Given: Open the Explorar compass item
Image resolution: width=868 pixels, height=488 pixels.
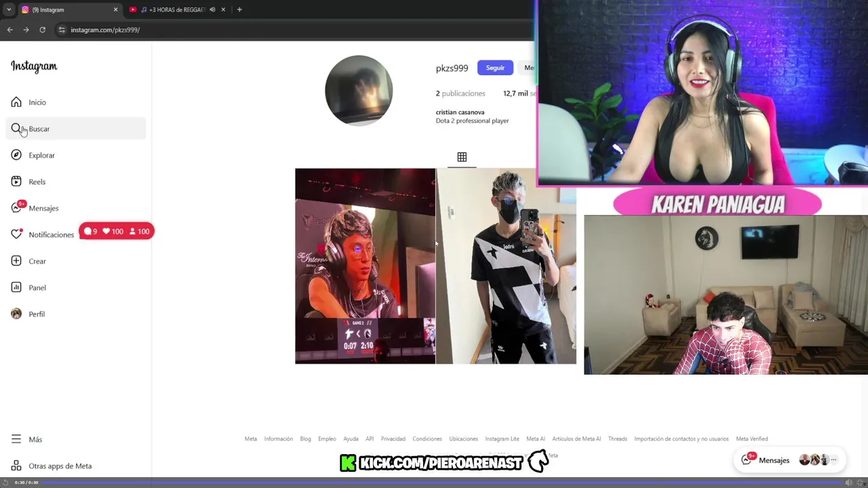Looking at the screenshot, I should click(x=76, y=155).
